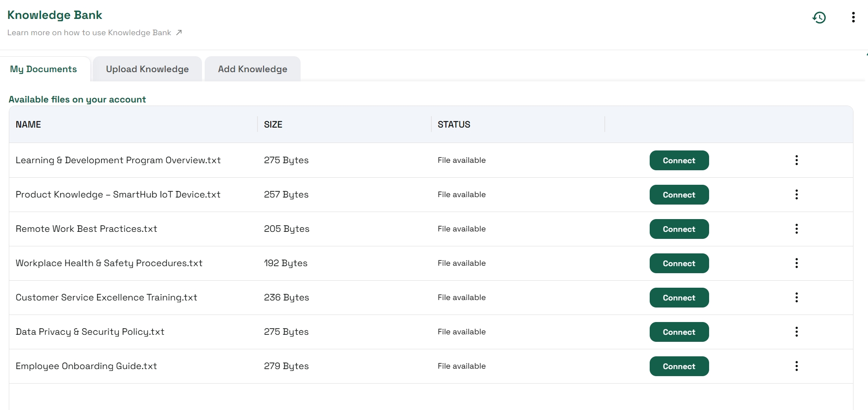Open the Add Knowledge tab
The height and width of the screenshot is (410, 868).
coord(252,69)
